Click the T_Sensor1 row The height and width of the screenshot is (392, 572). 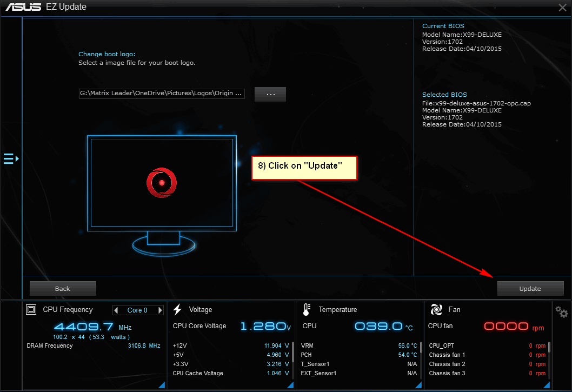(359, 364)
